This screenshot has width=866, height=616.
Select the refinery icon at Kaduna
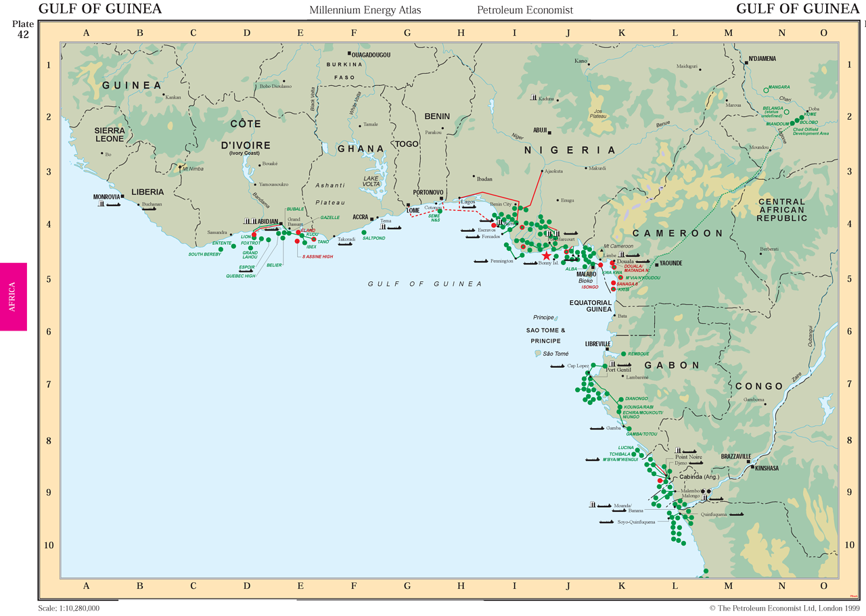[534, 97]
